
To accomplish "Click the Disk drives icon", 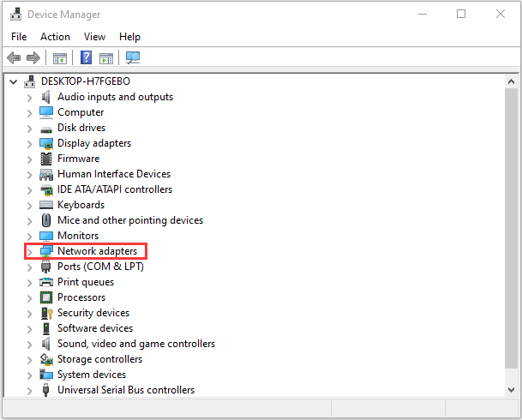I will 46,129.
